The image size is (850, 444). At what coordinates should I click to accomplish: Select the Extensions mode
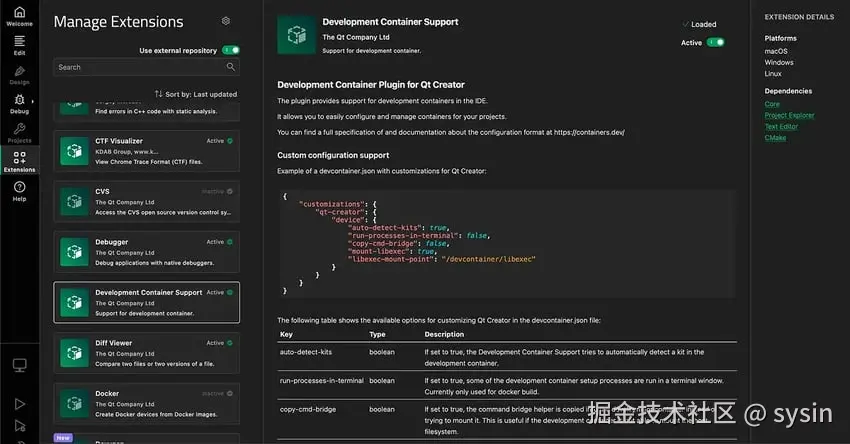20,162
